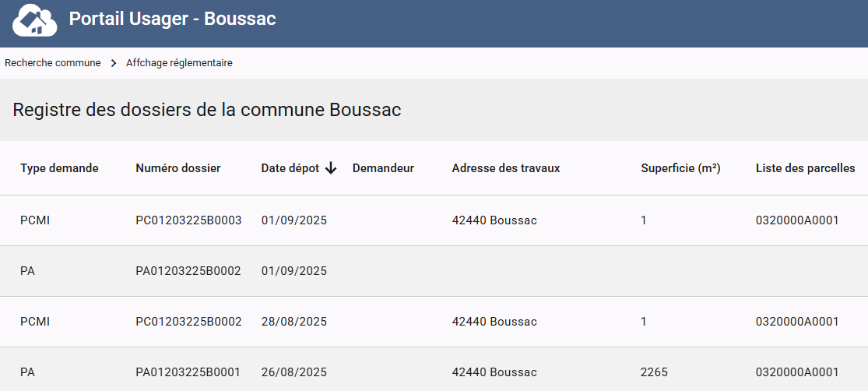
Task: Click the cloud house portal logo
Action: (x=35, y=21)
